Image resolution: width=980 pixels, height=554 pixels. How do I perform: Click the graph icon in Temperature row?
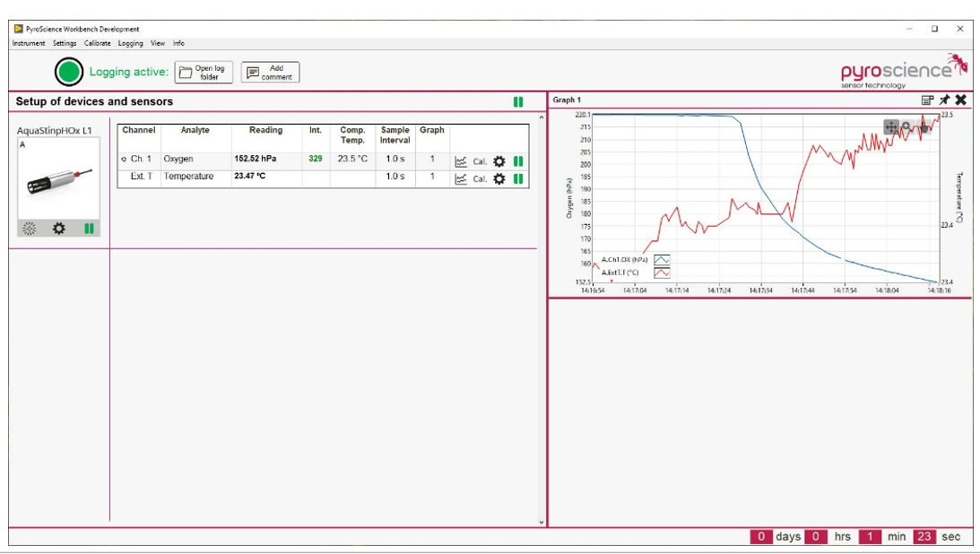(x=461, y=178)
